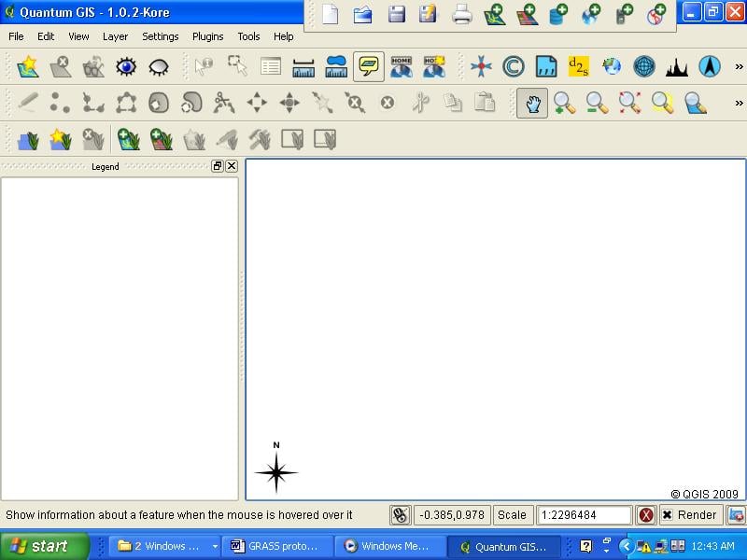This screenshot has height=560, width=747.
Task: Expand toolbar overflow chevron beside north arrow icon
Action: (x=739, y=66)
